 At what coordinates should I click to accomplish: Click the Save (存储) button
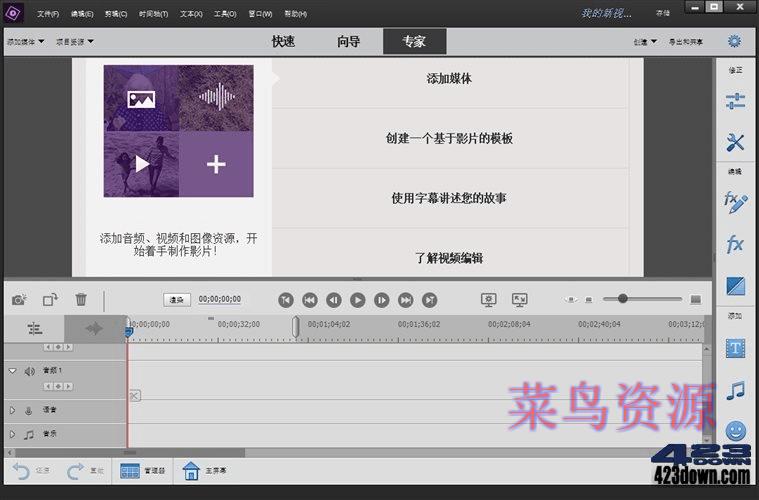click(x=662, y=13)
